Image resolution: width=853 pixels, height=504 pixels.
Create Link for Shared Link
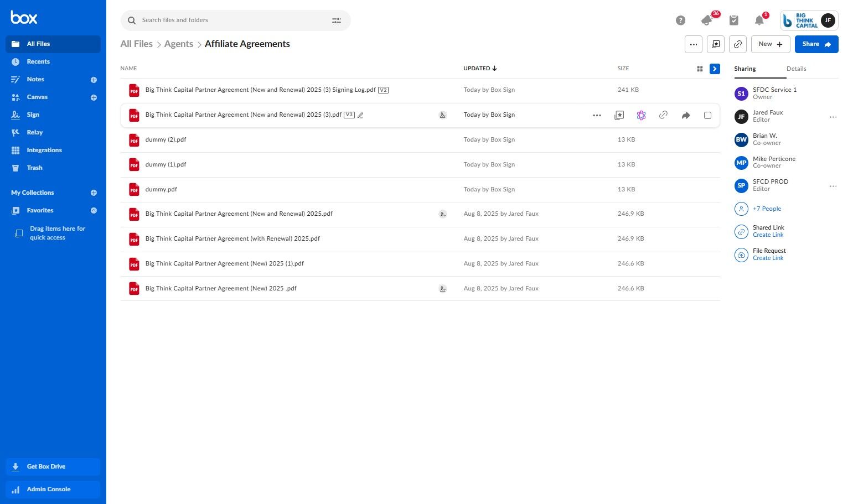coord(768,235)
